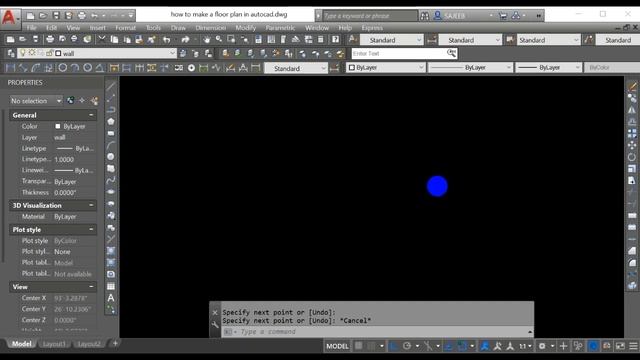Add a new layout with plus tab
Viewport: 640px width, 360px height.
coord(115,344)
